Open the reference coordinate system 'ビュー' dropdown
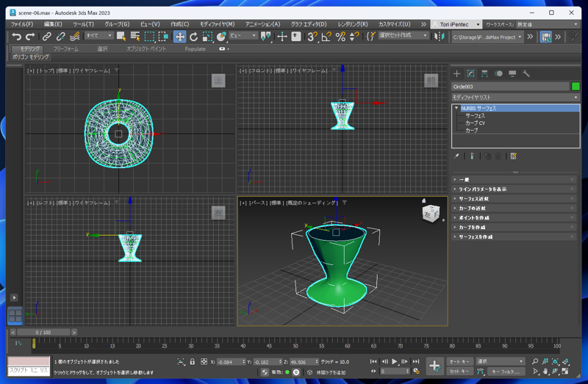This screenshot has height=384, width=588. pyautogui.click(x=243, y=35)
